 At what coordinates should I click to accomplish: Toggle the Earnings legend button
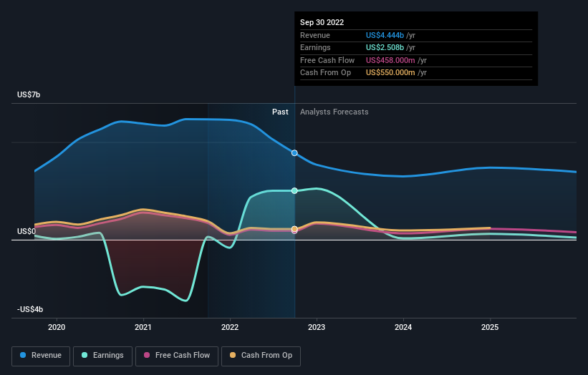[x=102, y=356]
